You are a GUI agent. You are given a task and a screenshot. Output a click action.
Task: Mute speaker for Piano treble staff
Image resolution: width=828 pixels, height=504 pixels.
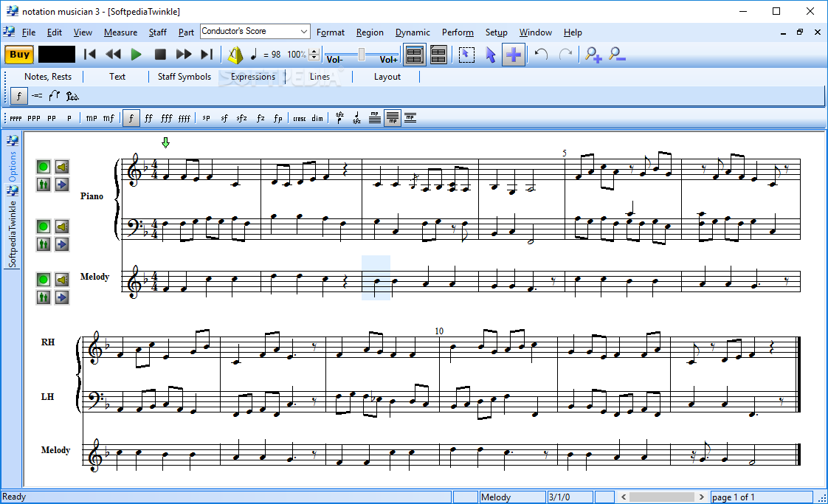[x=62, y=167]
